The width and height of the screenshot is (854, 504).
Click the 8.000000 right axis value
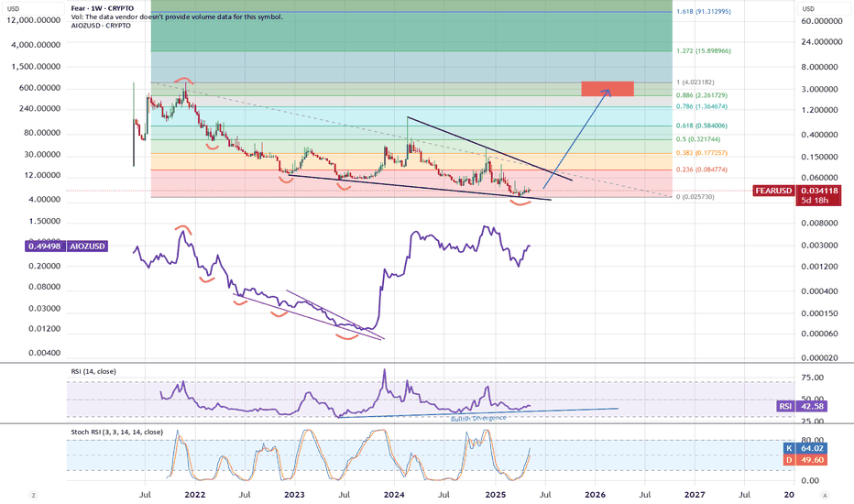click(819, 68)
